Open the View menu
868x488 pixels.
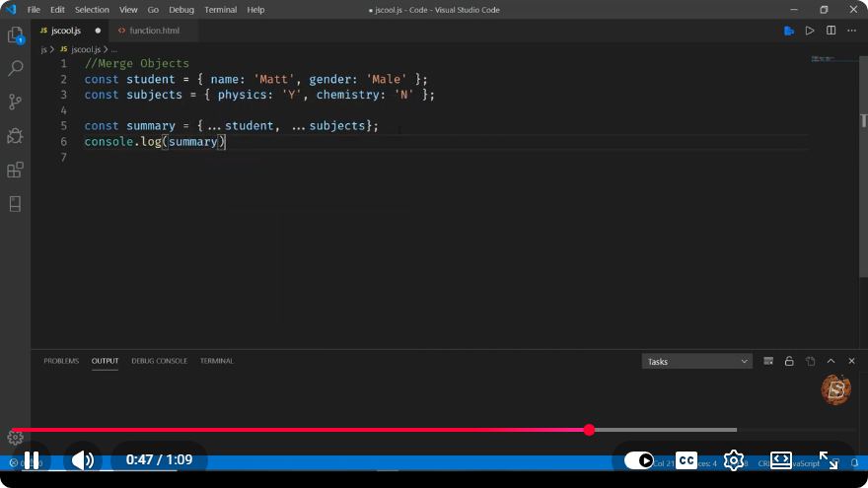tap(128, 10)
